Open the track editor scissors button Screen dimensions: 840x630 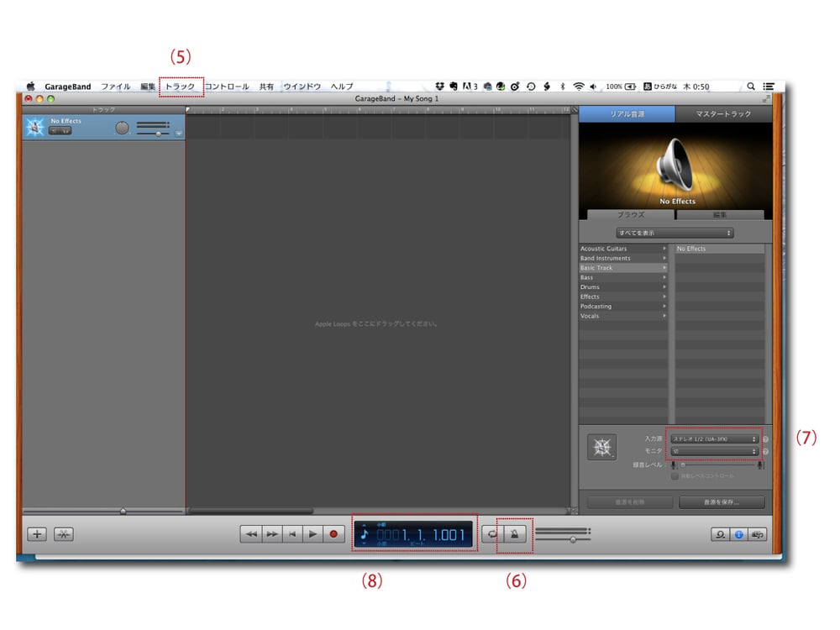(63, 534)
